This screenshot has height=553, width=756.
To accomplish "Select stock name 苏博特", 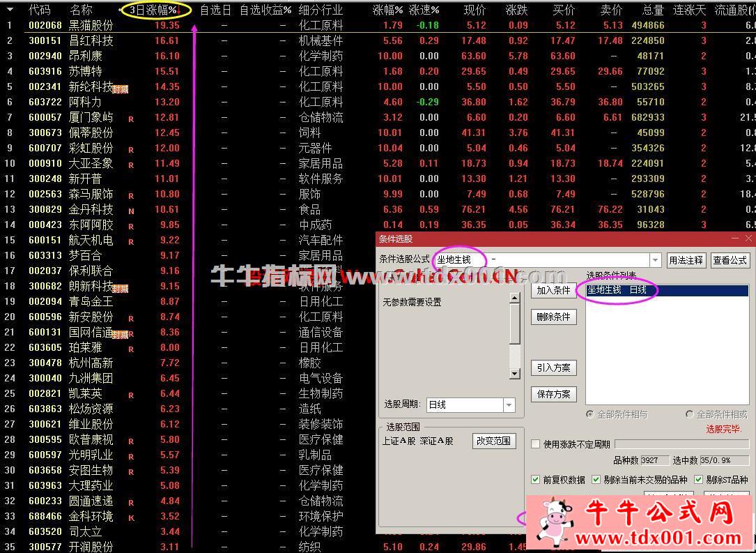I will coord(85,71).
